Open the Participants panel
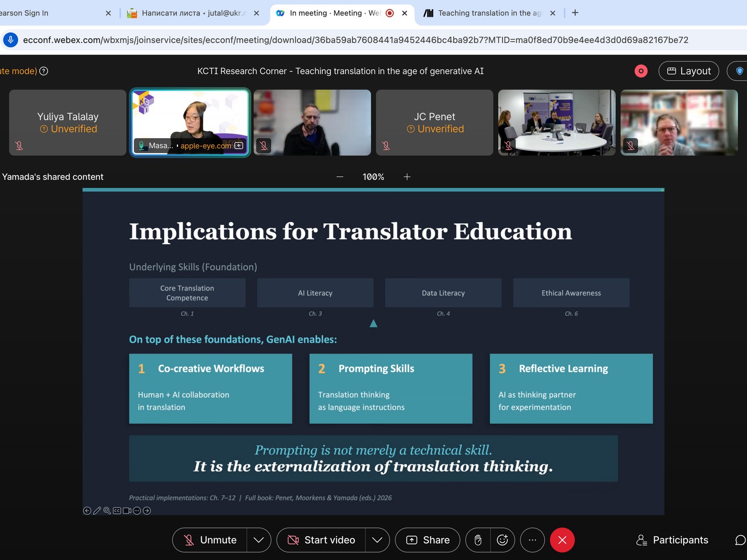Viewport: 747px width, 560px height. (672, 540)
